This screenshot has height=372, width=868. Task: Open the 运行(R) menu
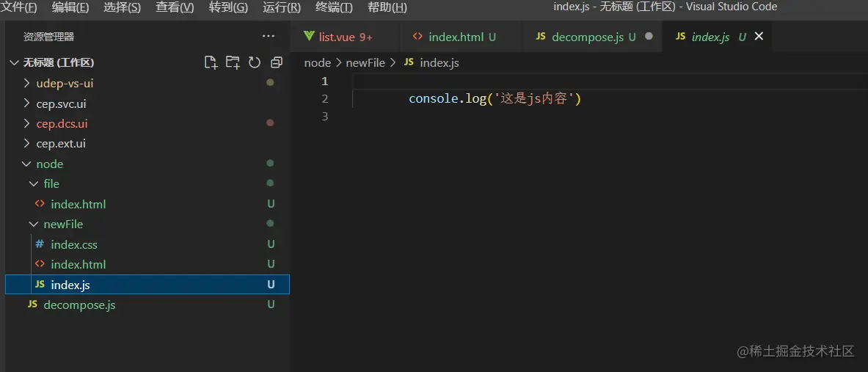pos(282,7)
